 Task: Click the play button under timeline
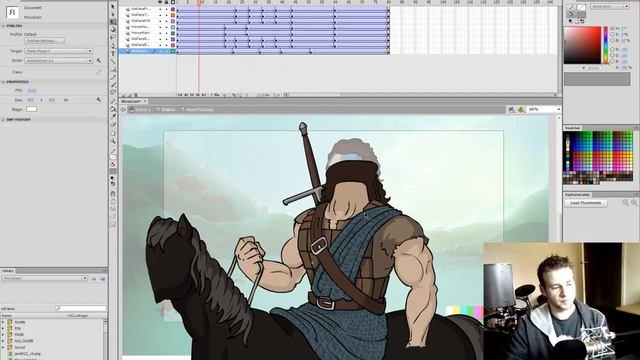[x=192, y=95]
